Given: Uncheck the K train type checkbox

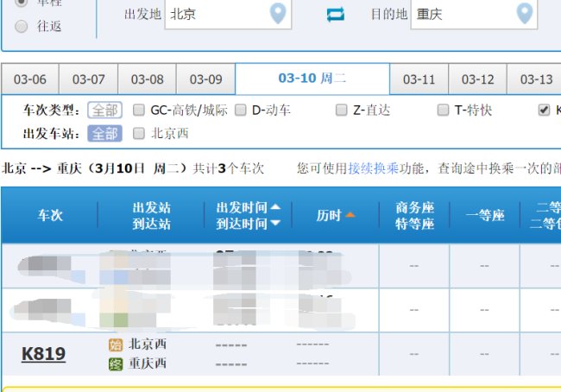Looking at the screenshot, I should coord(544,110).
